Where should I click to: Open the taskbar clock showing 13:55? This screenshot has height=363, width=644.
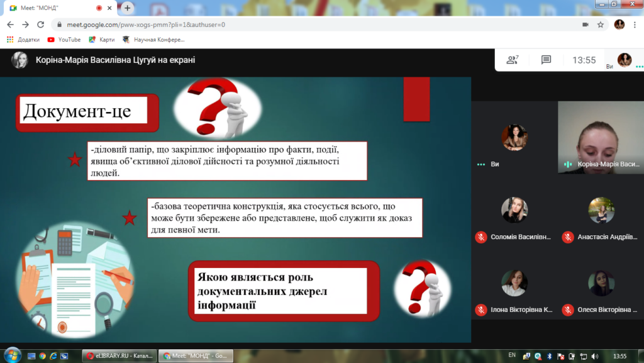[619, 356]
